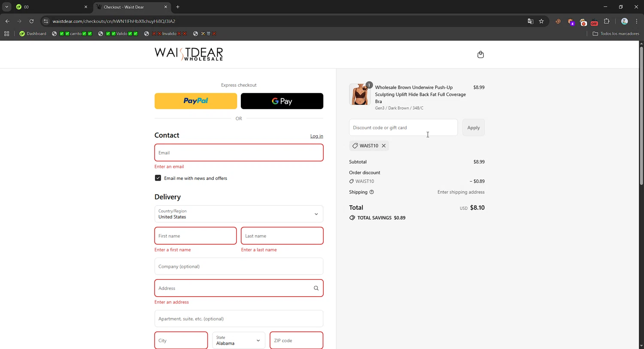Image resolution: width=644 pixels, height=349 pixels.
Task: Open a new browser tab
Action: (x=178, y=7)
